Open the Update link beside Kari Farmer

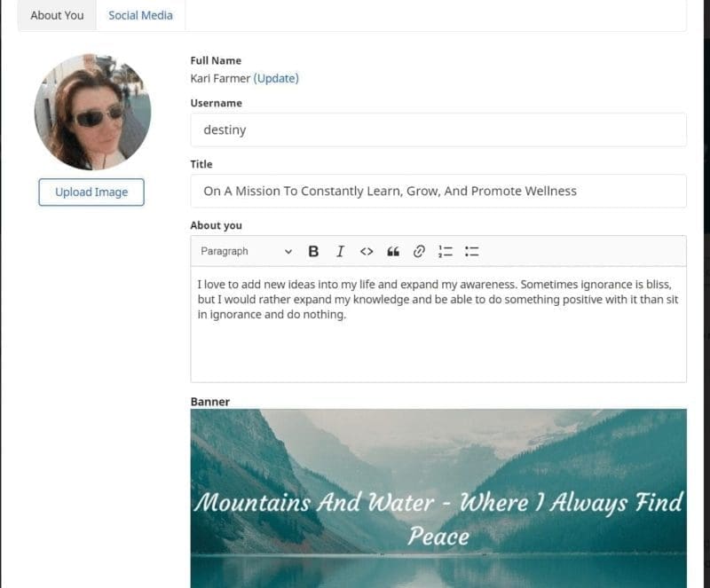coord(276,78)
